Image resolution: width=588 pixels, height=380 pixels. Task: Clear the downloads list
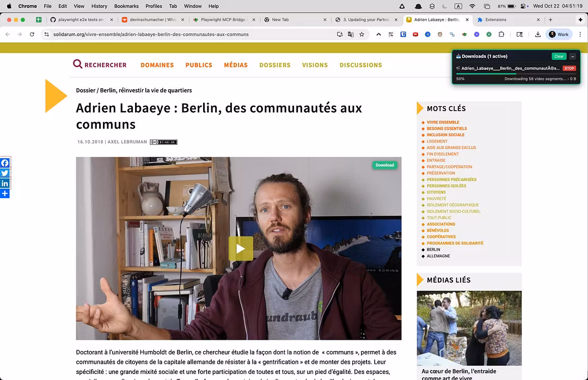[559, 56]
